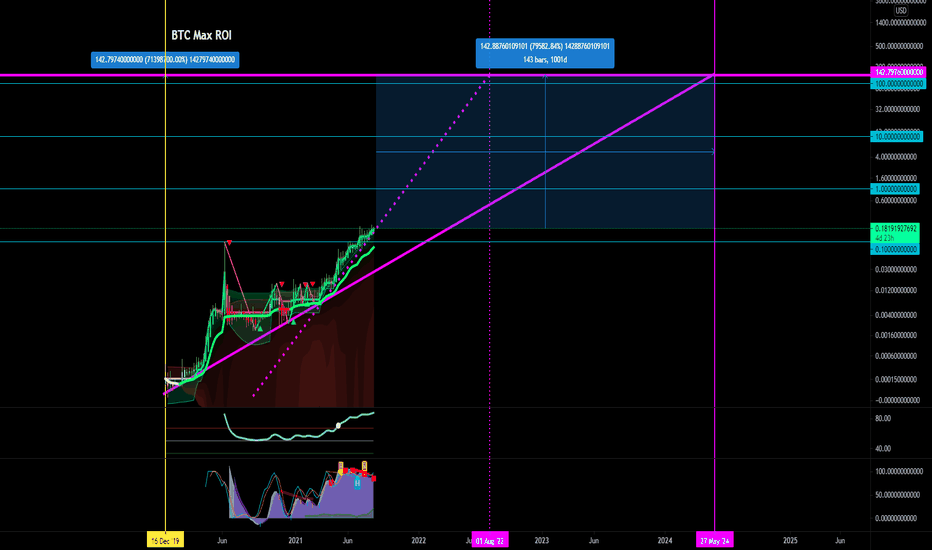Click the 2024 label on the time axis

coord(665,540)
